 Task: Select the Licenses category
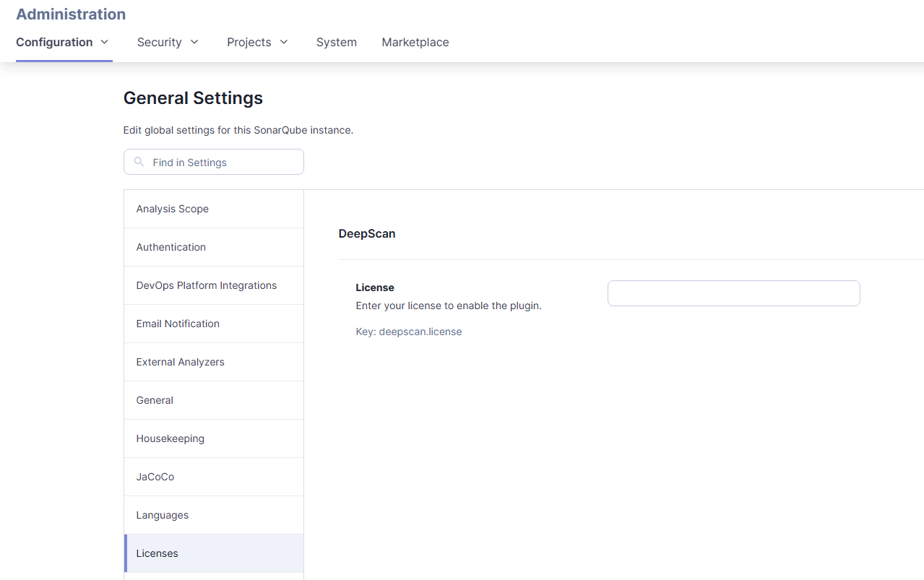[214, 553]
